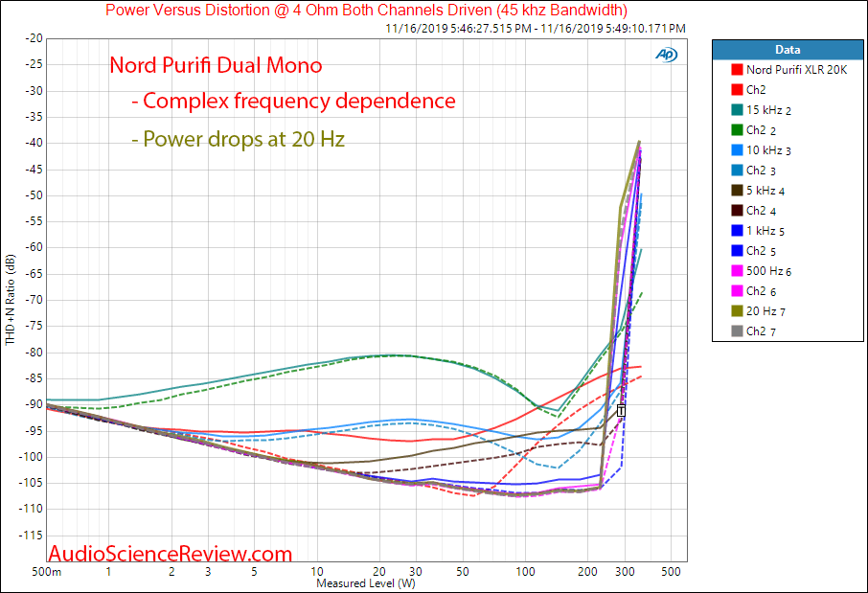Click the AP logo in the chart corner
Viewport: 868px width, 593px height.
667,55
